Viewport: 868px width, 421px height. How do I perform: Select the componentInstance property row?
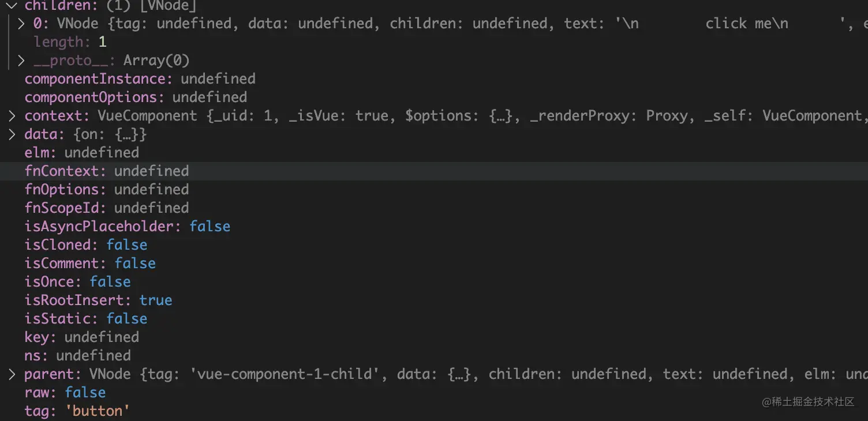pos(140,79)
